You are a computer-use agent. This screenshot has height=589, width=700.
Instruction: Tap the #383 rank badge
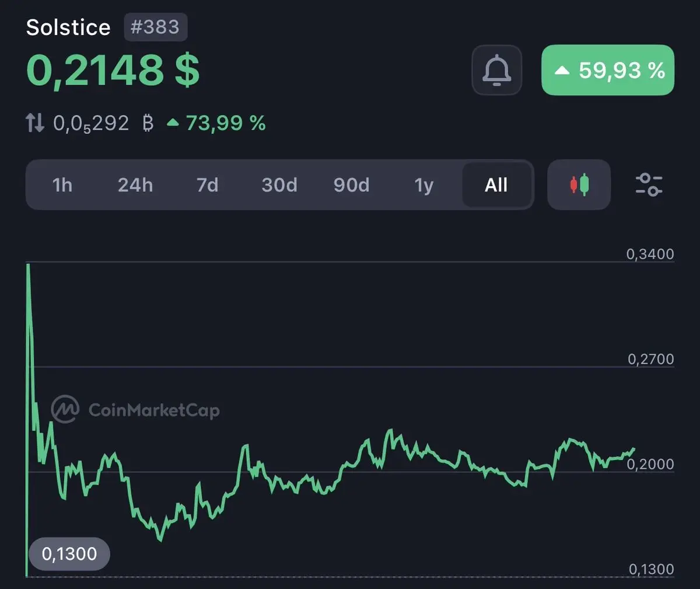(x=155, y=27)
